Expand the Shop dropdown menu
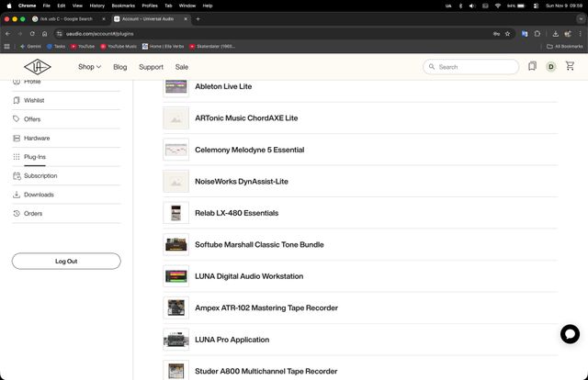This screenshot has width=588, height=380. (89, 67)
